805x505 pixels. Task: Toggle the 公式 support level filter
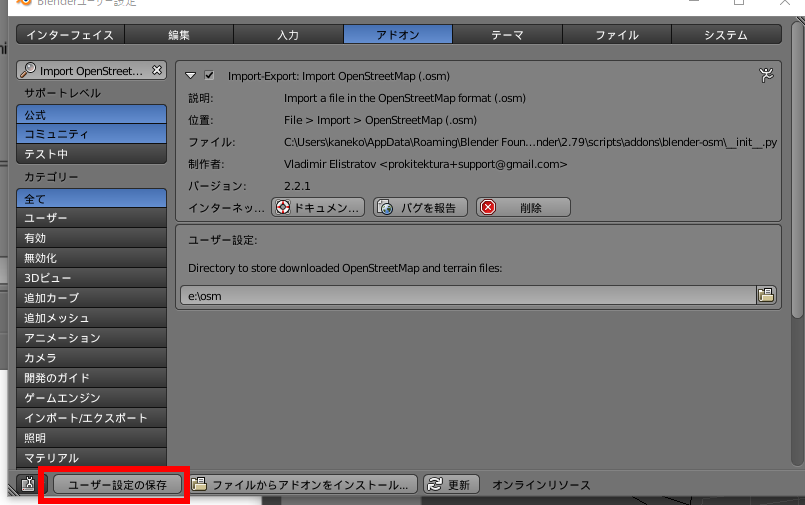pos(91,114)
